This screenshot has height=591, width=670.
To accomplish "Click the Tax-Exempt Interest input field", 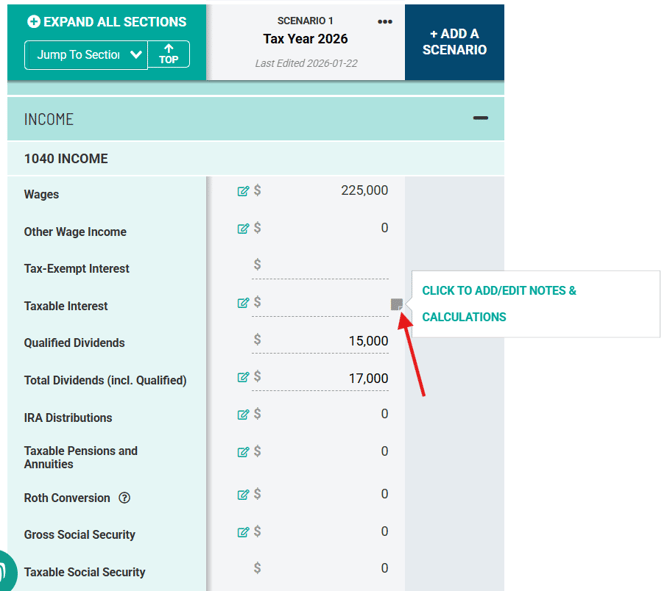I will (328, 265).
